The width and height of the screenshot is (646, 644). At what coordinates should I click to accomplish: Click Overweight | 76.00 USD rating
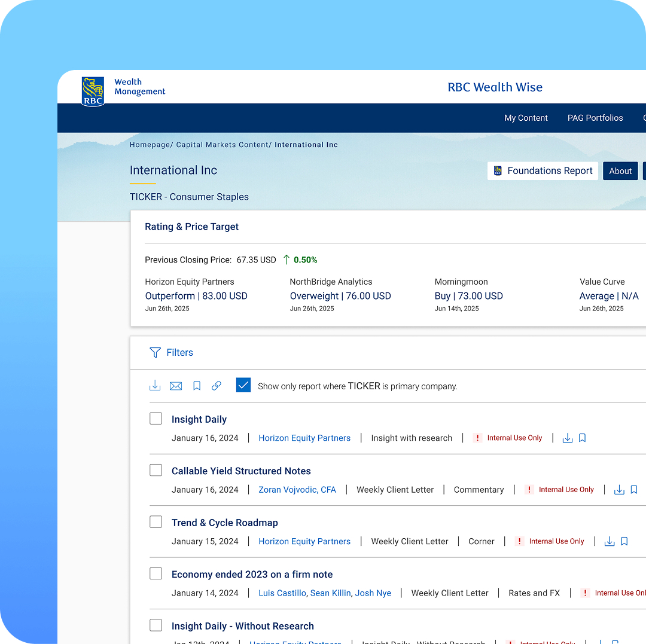pyautogui.click(x=340, y=296)
